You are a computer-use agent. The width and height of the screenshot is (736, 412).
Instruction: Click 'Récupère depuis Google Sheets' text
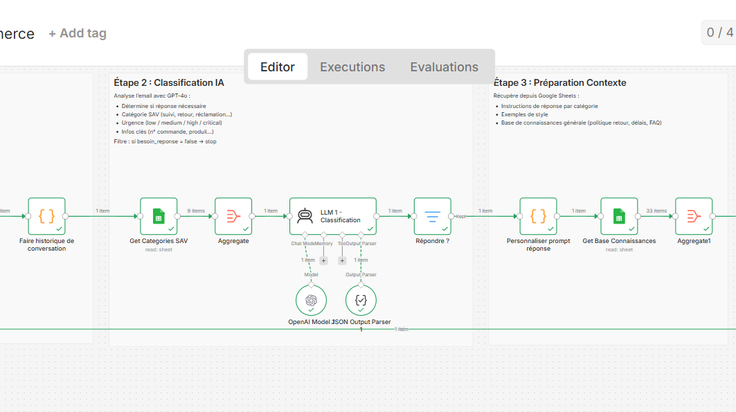click(536, 96)
